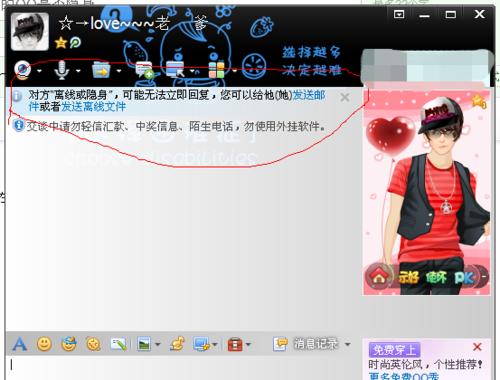The width and height of the screenshot is (500, 380).
Task: Send a window shake via shake icon
Action: [93, 344]
